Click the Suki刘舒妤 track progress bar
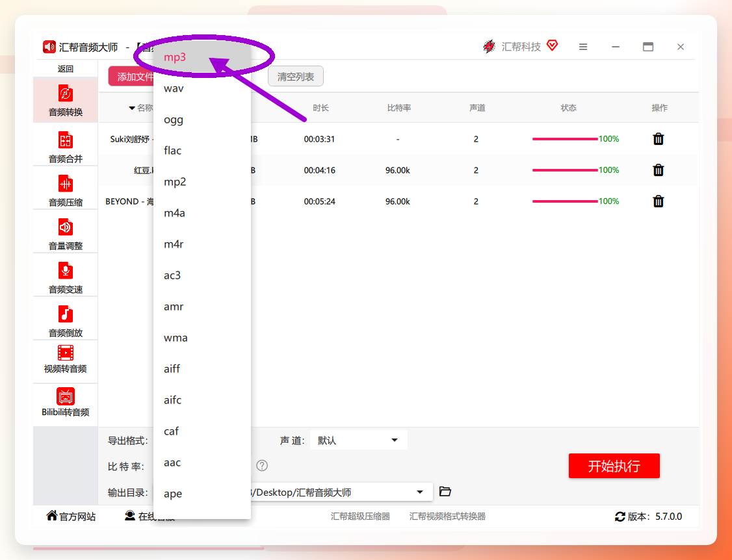Screen dimensions: 732x560 (x=565, y=139)
